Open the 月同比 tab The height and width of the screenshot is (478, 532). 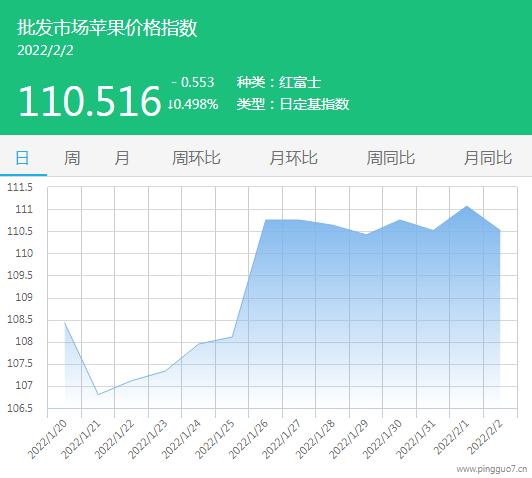[x=488, y=158]
